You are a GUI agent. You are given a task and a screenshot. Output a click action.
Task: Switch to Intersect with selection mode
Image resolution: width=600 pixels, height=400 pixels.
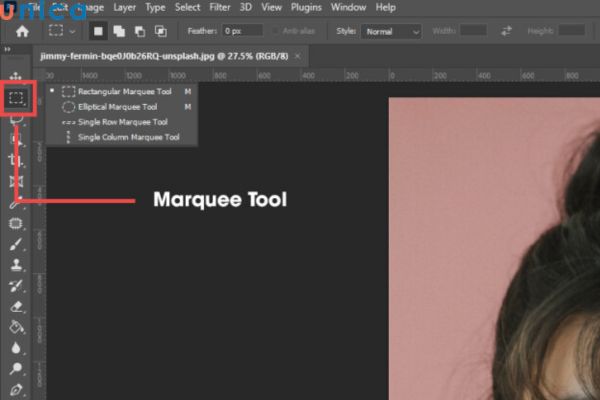coord(159,31)
